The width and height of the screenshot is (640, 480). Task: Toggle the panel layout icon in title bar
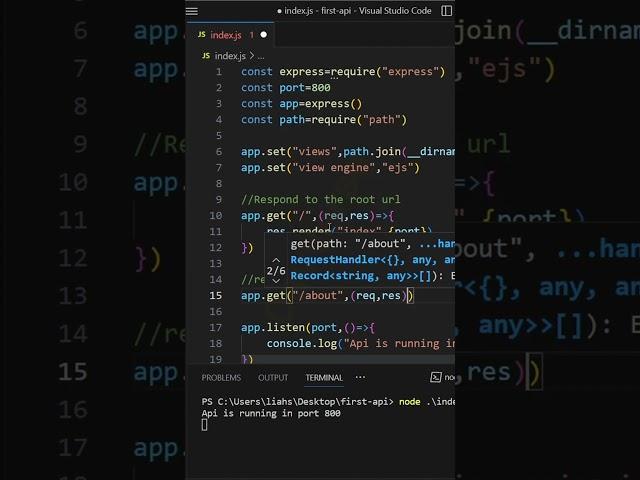coord(446,11)
